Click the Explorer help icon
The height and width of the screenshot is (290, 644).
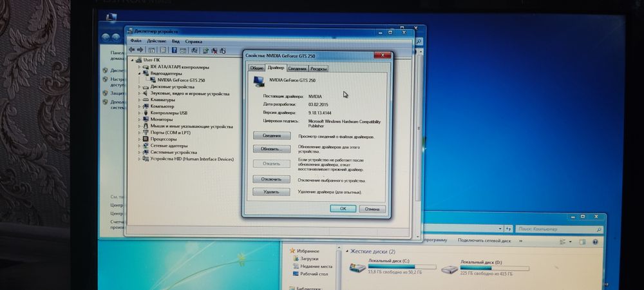click(x=596, y=242)
